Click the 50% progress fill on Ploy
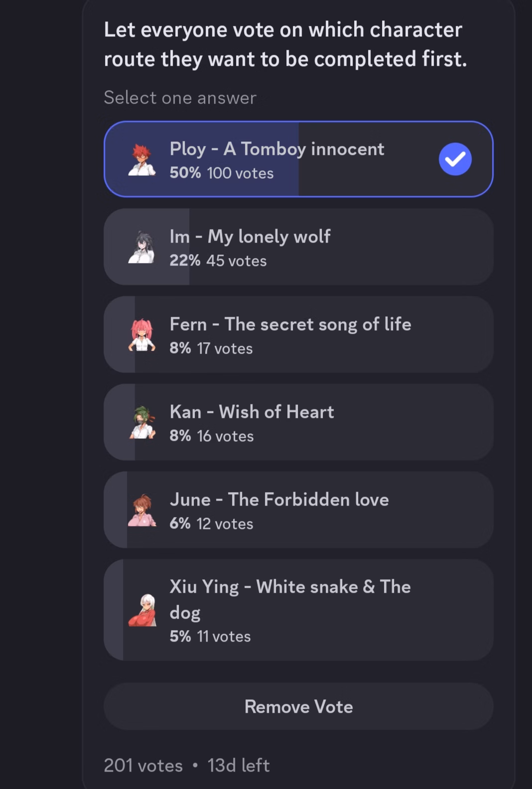This screenshot has height=789, width=532. [201, 159]
